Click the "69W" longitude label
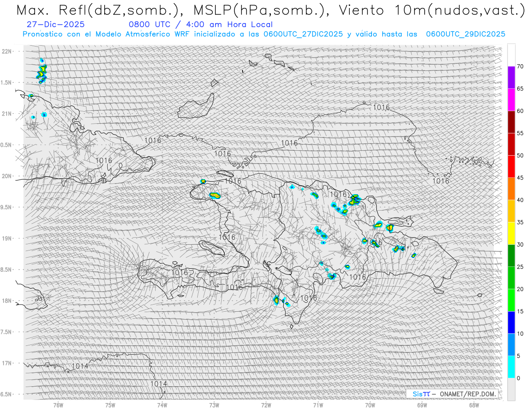This screenshot has width=532, height=411. click(x=422, y=405)
